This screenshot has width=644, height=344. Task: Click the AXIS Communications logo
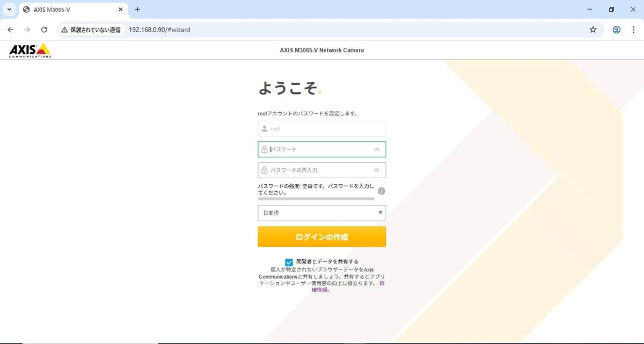tap(30, 50)
